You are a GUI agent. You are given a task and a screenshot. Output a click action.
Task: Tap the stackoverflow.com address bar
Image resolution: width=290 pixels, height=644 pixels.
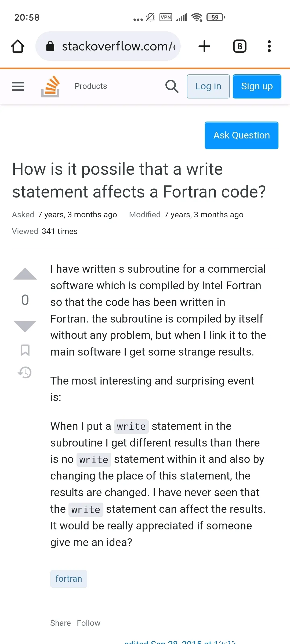click(x=108, y=46)
